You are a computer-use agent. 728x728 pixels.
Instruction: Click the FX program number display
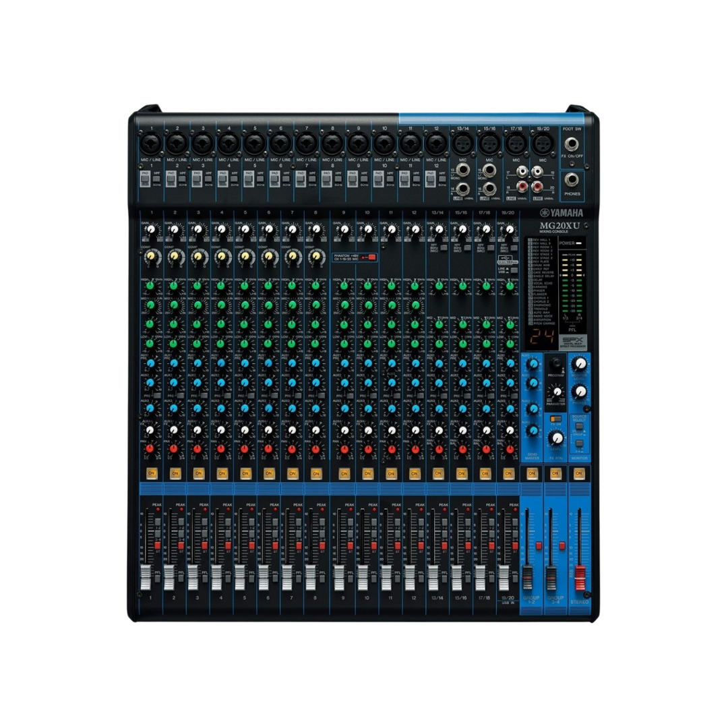(537, 340)
